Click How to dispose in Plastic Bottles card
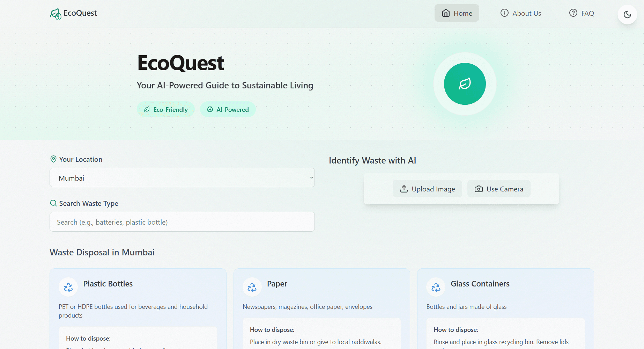The image size is (644, 349). click(x=88, y=339)
